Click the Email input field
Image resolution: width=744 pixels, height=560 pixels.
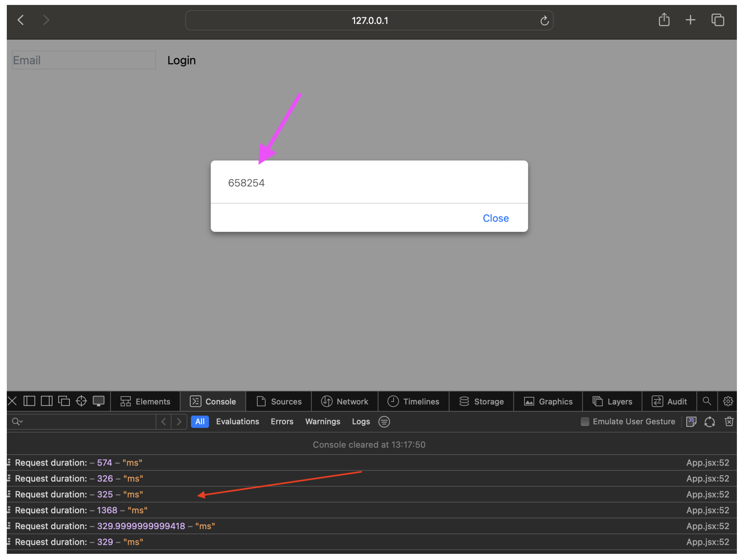(84, 60)
